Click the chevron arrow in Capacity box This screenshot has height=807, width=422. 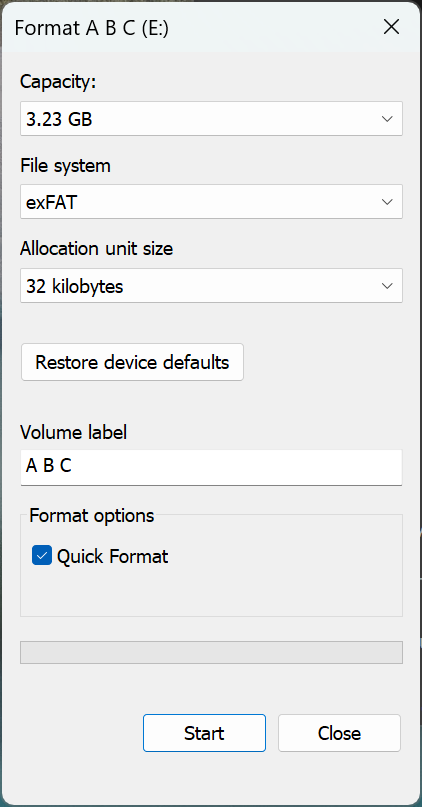tap(387, 119)
